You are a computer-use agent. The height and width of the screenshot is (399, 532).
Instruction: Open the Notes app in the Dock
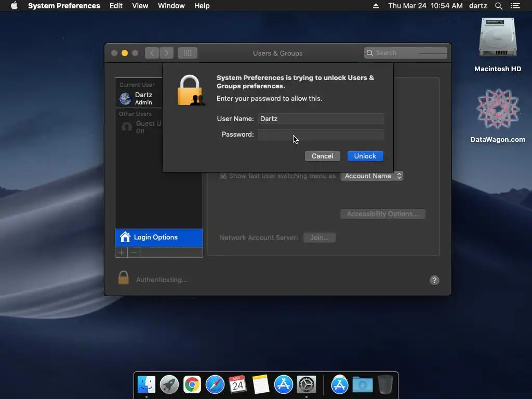pos(261,384)
